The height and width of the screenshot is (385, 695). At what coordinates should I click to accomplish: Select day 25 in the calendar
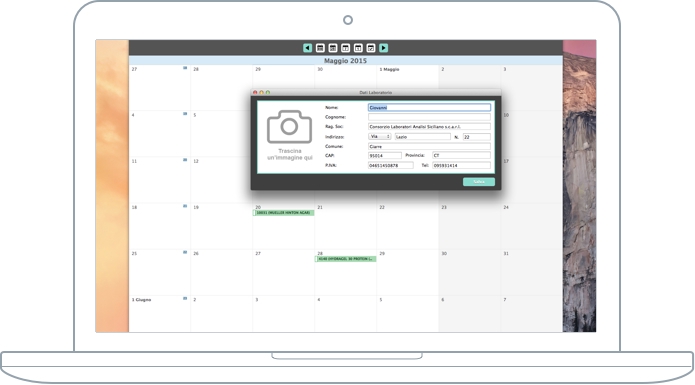pyautogui.click(x=160, y=272)
